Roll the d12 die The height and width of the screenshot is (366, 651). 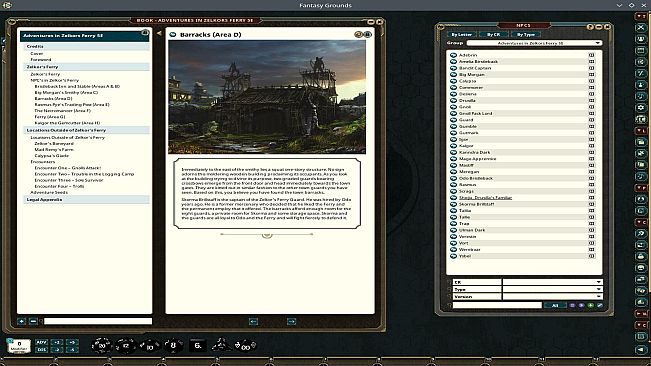tap(126, 345)
